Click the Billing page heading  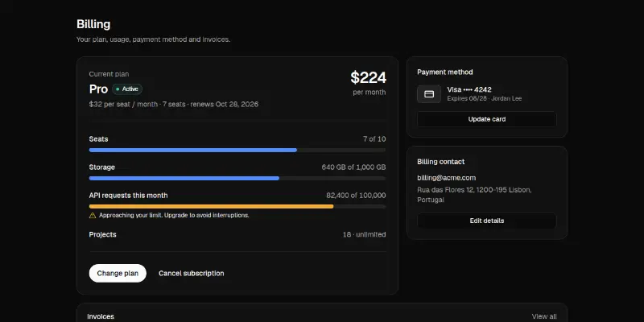coord(93,24)
